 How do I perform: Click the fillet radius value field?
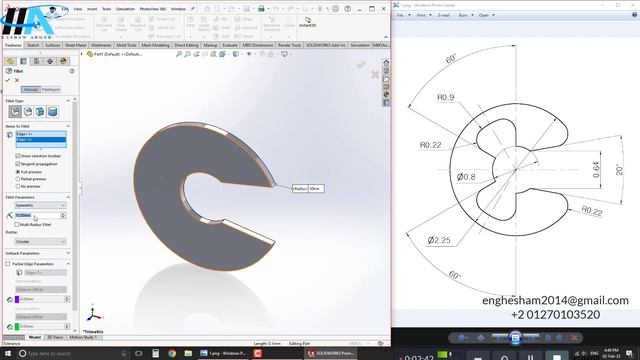click(38, 215)
